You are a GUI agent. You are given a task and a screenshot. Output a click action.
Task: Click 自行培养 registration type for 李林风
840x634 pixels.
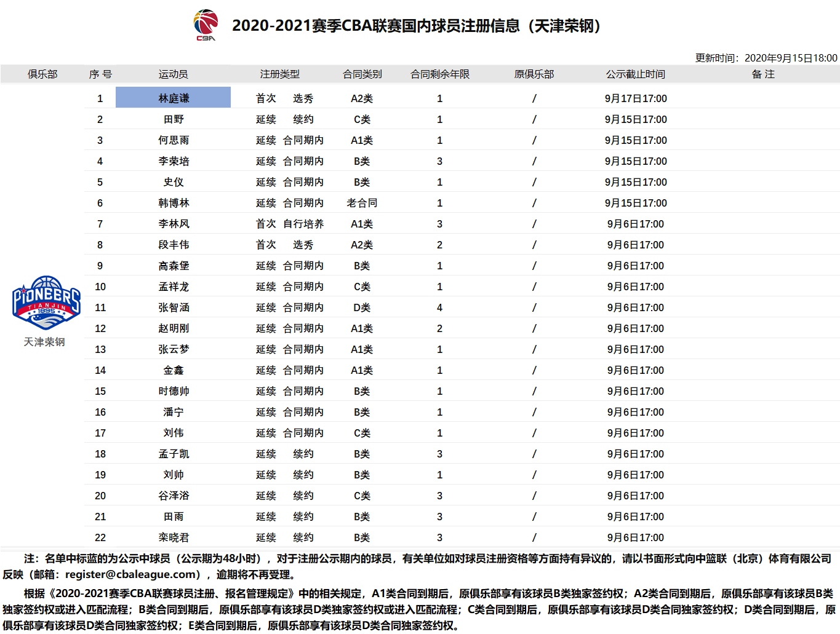[x=303, y=224]
